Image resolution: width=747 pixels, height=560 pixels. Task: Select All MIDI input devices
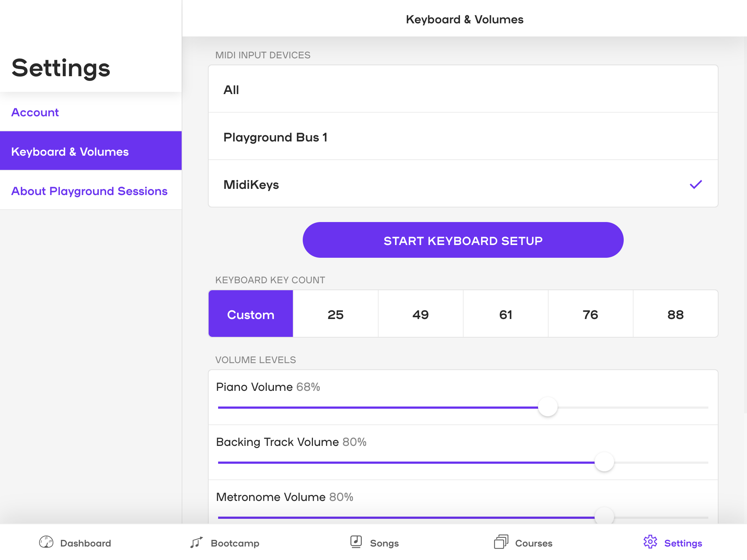463,89
